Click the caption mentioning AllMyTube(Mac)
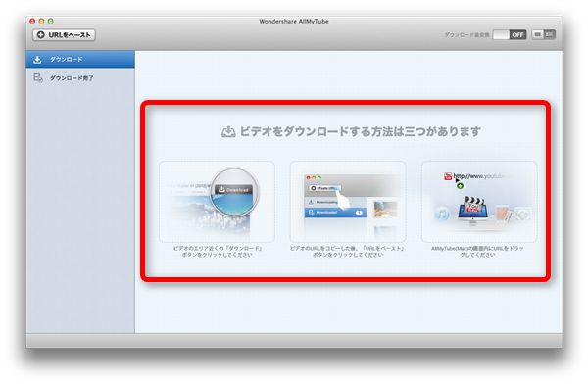Screen dimensions: 588x384 pyautogui.click(x=477, y=251)
